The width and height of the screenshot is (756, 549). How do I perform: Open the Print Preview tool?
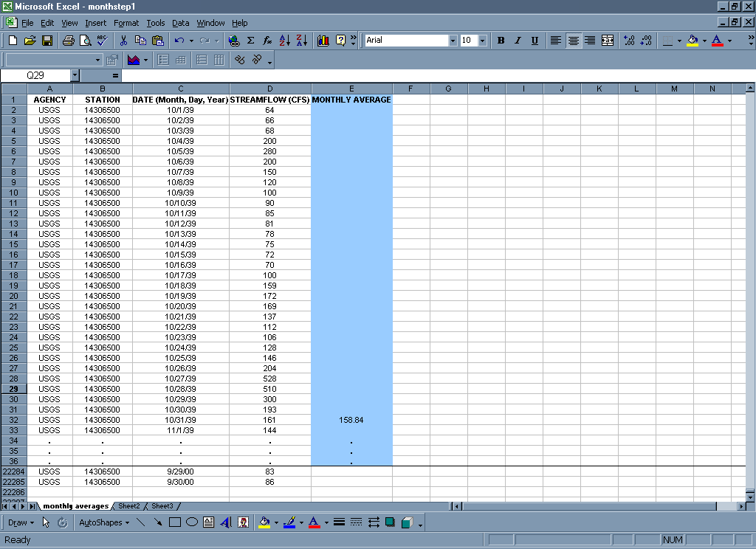(85, 41)
